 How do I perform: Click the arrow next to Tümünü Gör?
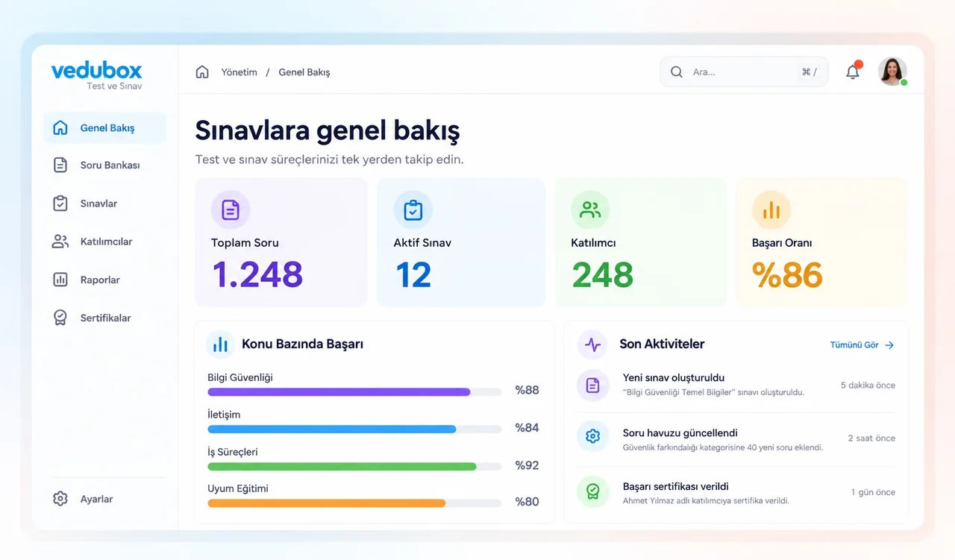pyautogui.click(x=889, y=345)
